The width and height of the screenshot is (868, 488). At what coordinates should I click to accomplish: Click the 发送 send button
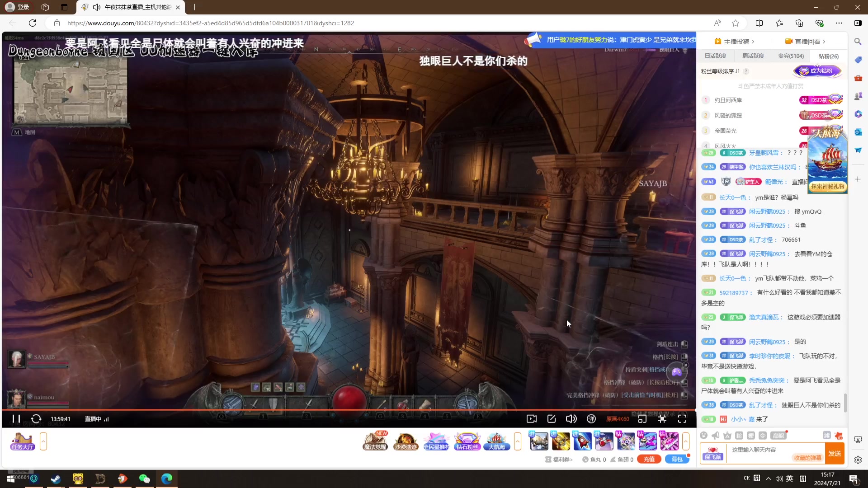tap(835, 453)
